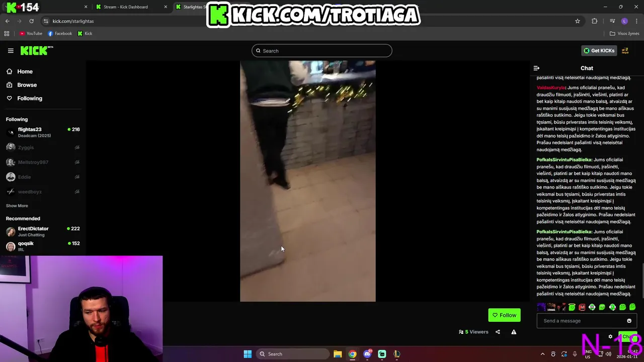Open the Facebook bookmark
This screenshot has width=644, height=362.
60,34
